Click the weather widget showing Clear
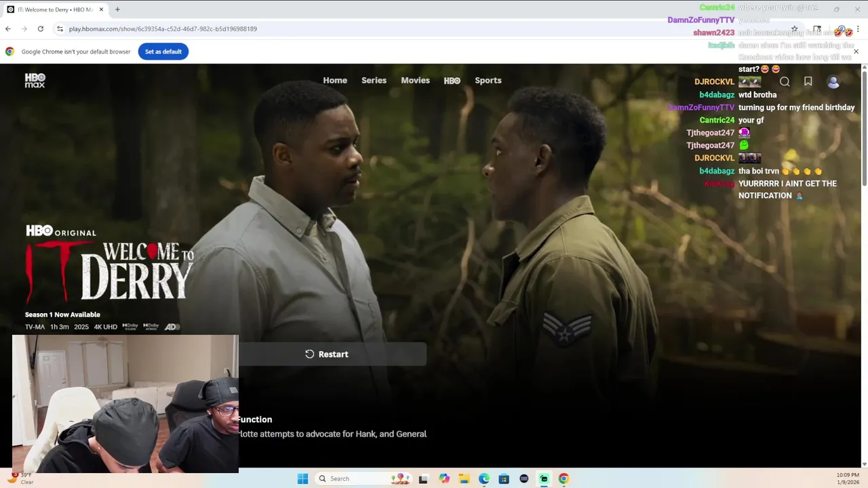Image resolution: width=868 pixels, height=488 pixels. pyautogui.click(x=20, y=479)
